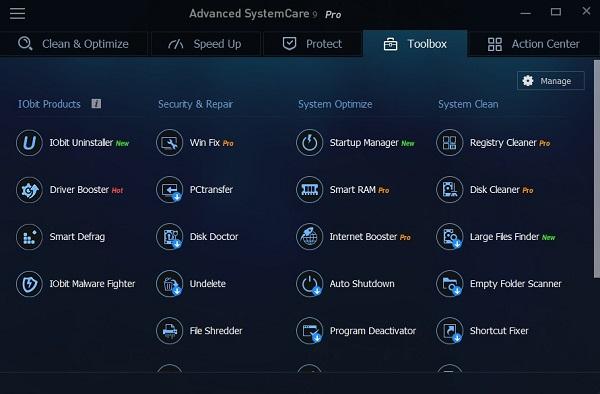Click the Startup Manager text
The width and height of the screenshot is (600, 394).
(x=364, y=143)
